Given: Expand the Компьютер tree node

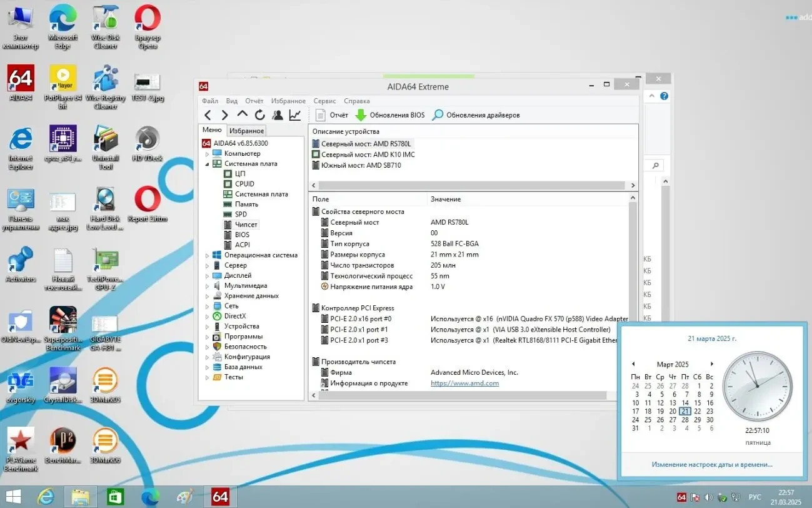Looking at the screenshot, I should pos(208,154).
